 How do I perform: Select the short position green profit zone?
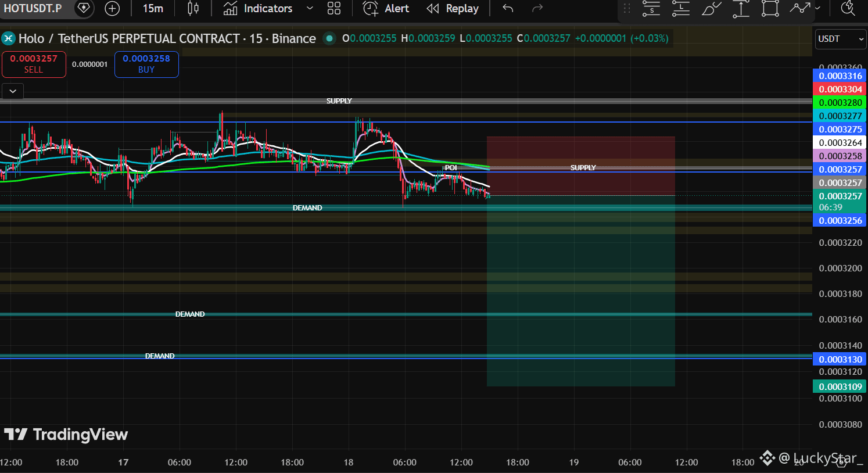click(581, 291)
